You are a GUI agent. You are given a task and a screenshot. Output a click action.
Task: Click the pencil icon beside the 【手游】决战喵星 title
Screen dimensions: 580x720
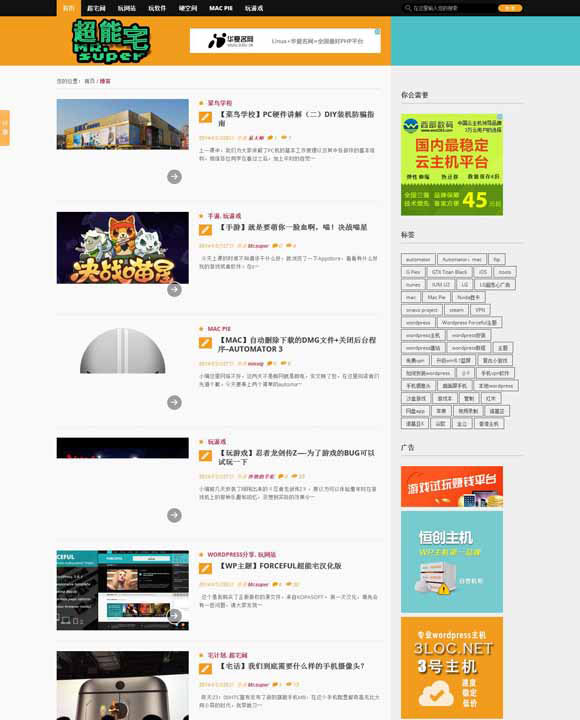pos(205,230)
